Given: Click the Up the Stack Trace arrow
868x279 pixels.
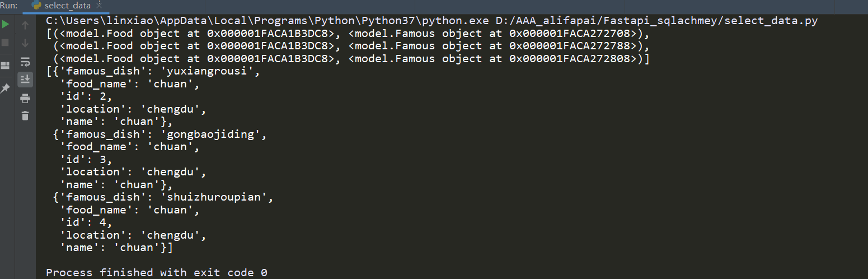Looking at the screenshot, I should tap(25, 25).
